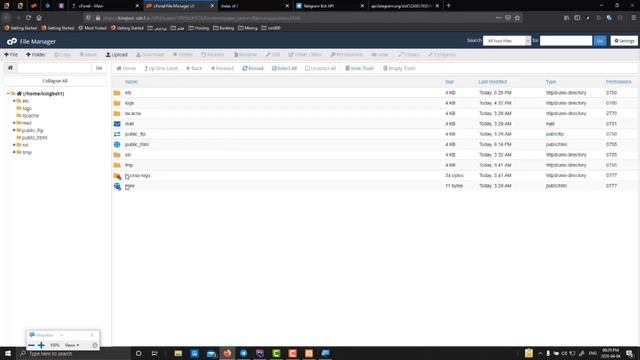Open the Windows Start menu
Screen dimensions: 640x360
[8, 353]
